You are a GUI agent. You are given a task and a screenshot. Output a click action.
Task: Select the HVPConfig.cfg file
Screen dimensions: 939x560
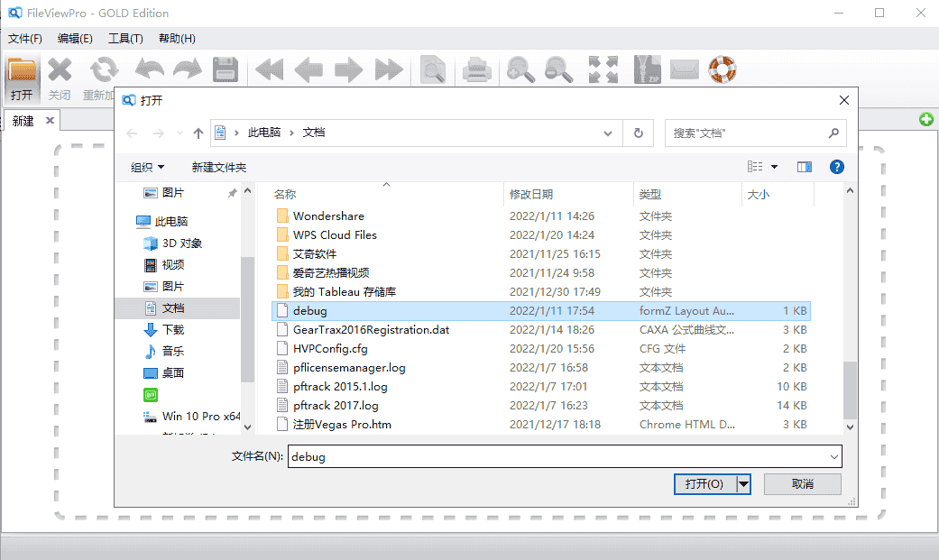[x=330, y=348]
